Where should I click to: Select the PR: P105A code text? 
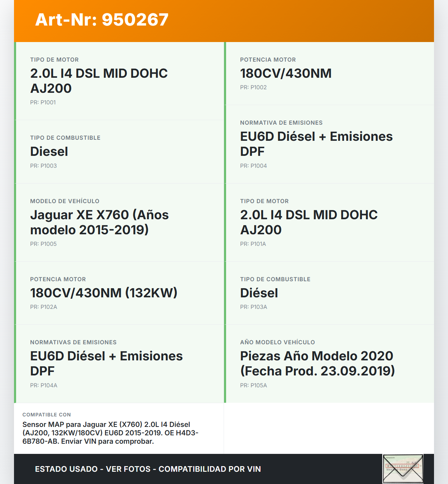tap(253, 386)
